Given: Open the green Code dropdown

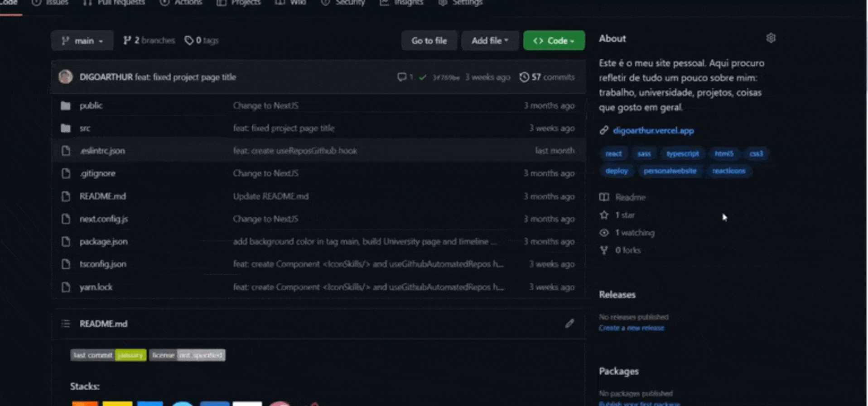Looking at the screenshot, I should pyautogui.click(x=554, y=40).
